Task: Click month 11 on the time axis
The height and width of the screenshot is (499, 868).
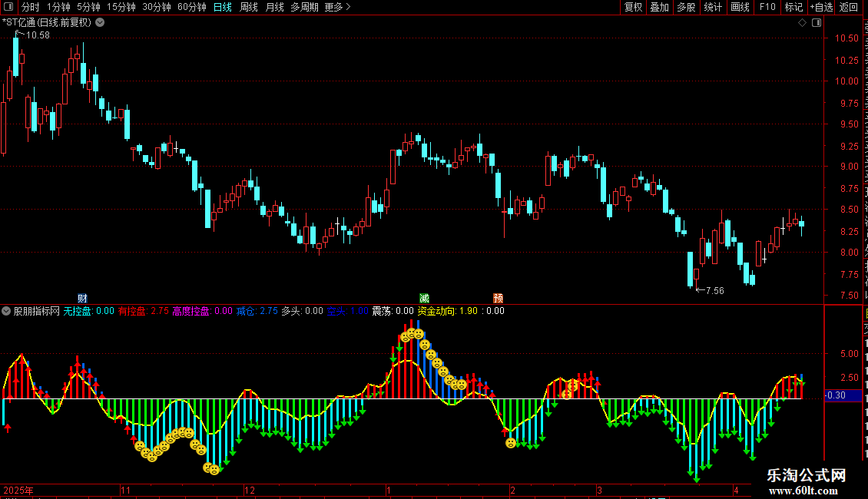Action: pos(126,490)
